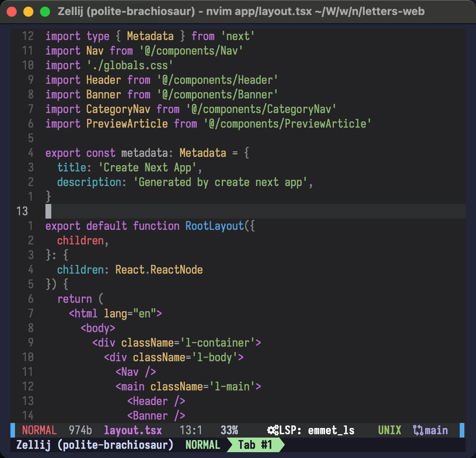Place cursor on 'Create Next App' title string
This screenshot has width=476, height=458.
pyautogui.click(x=148, y=168)
